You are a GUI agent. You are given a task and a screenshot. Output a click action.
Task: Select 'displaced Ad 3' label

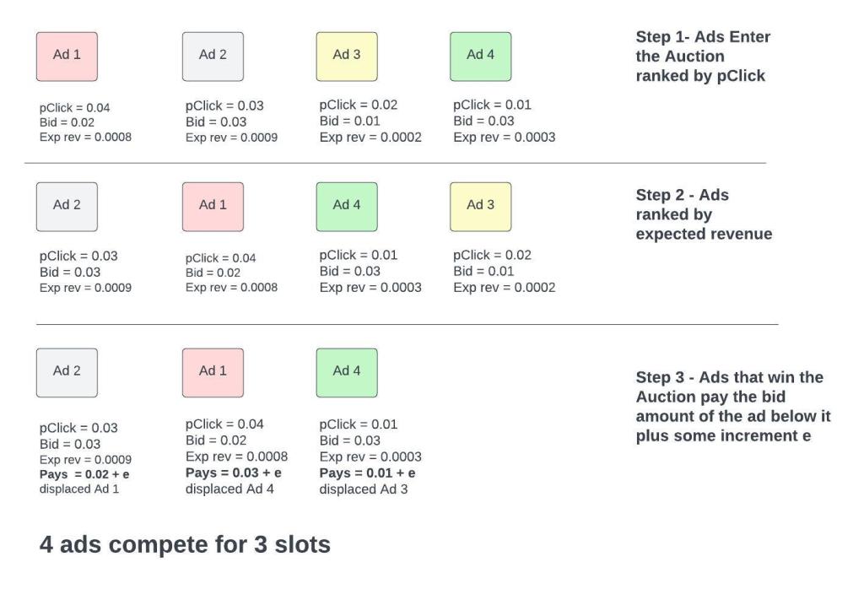(364, 489)
